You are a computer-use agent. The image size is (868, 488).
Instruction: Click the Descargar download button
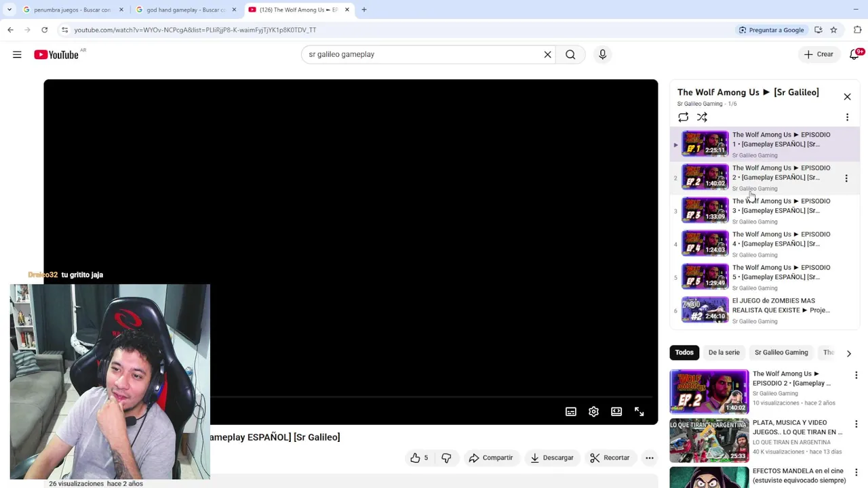pos(552,458)
